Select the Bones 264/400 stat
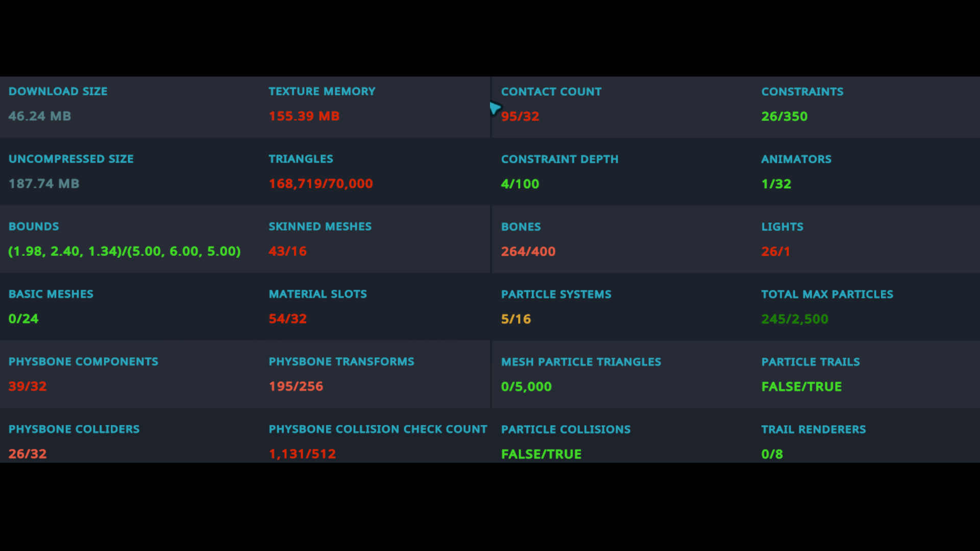 point(528,252)
